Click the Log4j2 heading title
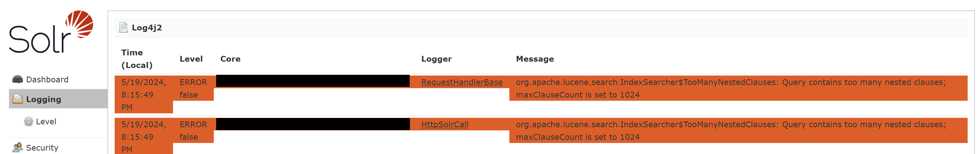Viewport: 980px width, 154px height. (147, 27)
